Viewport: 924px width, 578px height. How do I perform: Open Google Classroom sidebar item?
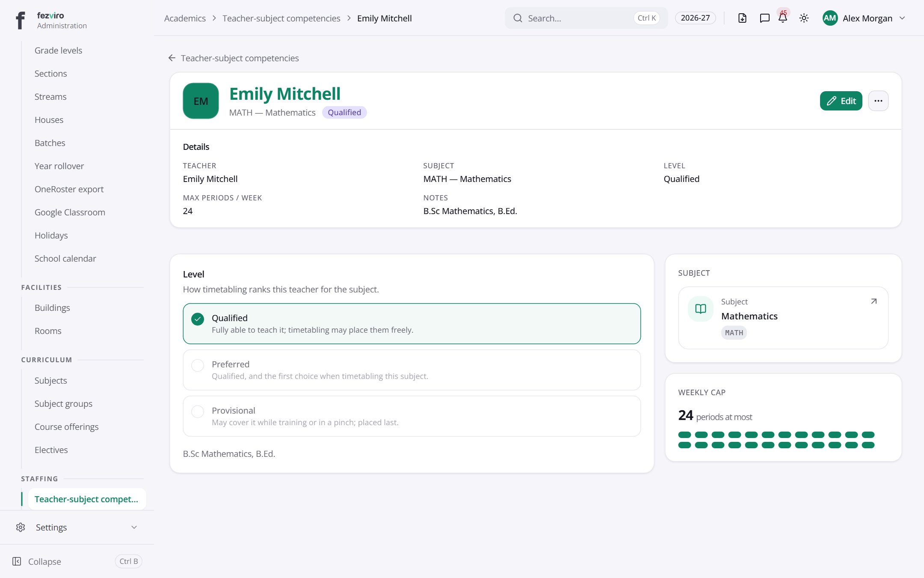[70, 212]
